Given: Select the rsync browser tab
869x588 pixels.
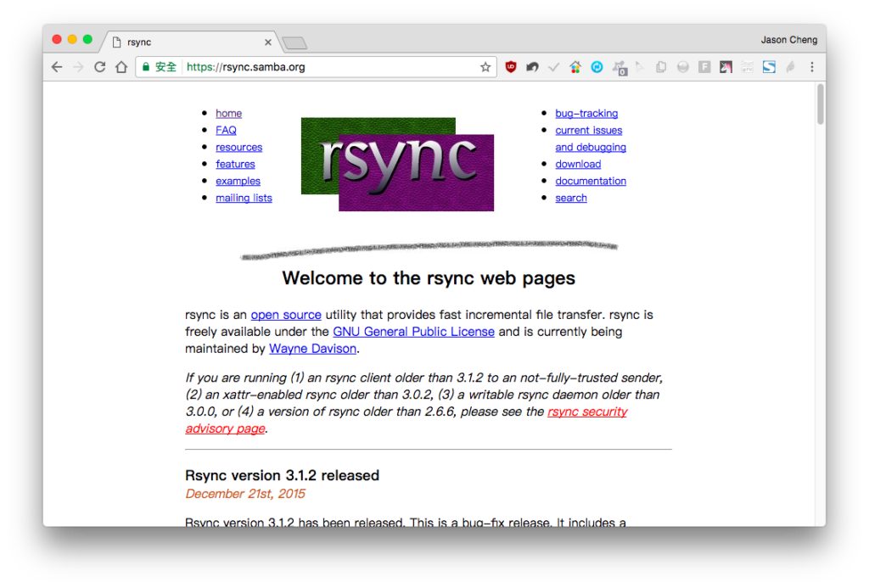Looking at the screenshot, I should [191, 42].
